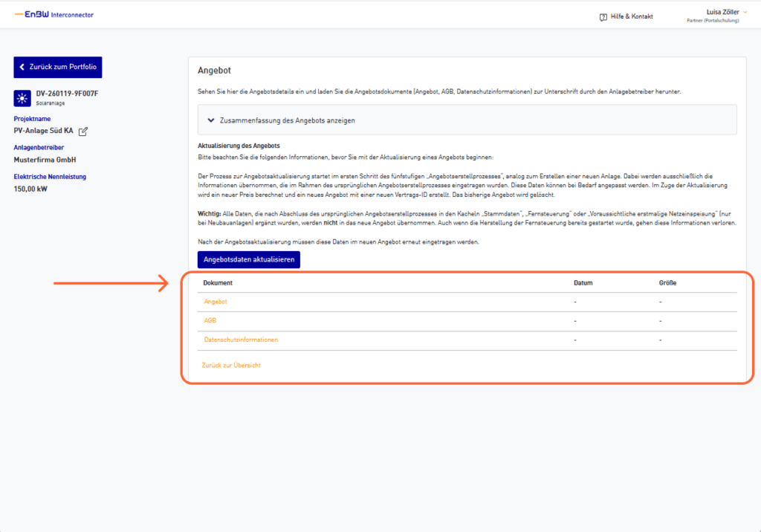761x532 pixels.
Task: Go back via Zurück zum Portfolio button
Action: tap(58, 67)
